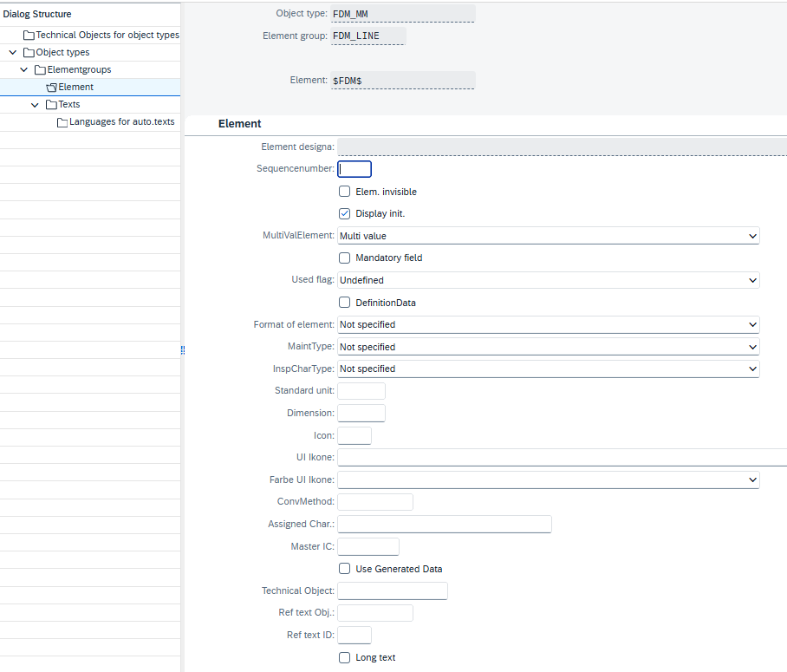Open the Farbe UI Ikone color dropdown
Image resolution: width=787 pixels, height=672 pixels.
click(751, 480)
